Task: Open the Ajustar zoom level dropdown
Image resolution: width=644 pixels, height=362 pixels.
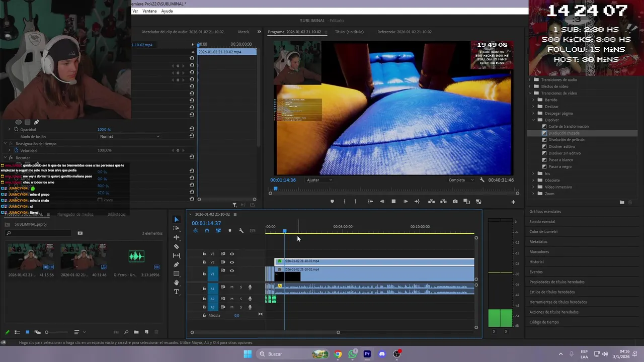Action: [319, 180]
